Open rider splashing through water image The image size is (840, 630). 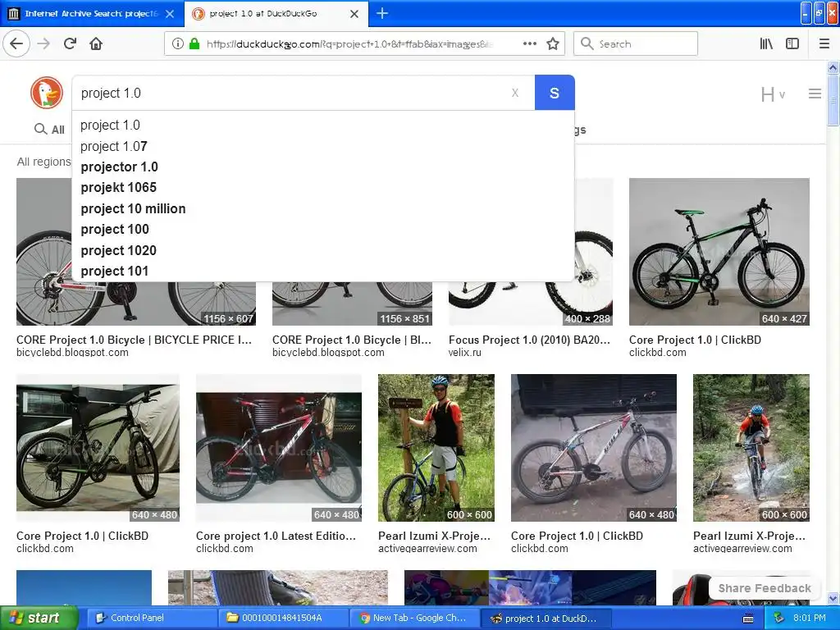point(751,448)
